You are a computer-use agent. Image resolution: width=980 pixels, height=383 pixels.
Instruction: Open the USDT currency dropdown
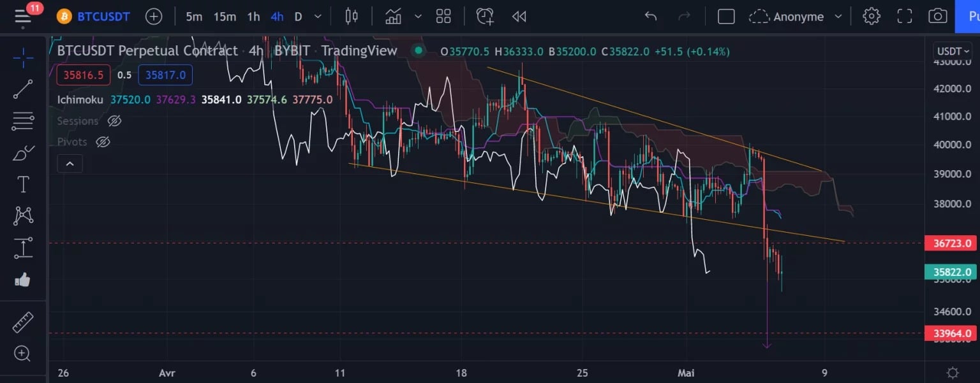click(953, 51)
